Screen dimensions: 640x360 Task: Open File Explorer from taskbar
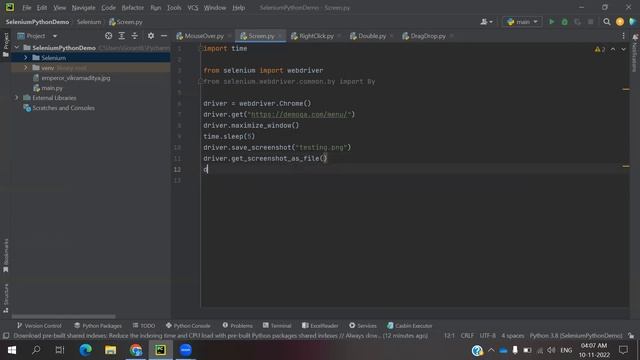pyautogui.click(x=110, y=350)
